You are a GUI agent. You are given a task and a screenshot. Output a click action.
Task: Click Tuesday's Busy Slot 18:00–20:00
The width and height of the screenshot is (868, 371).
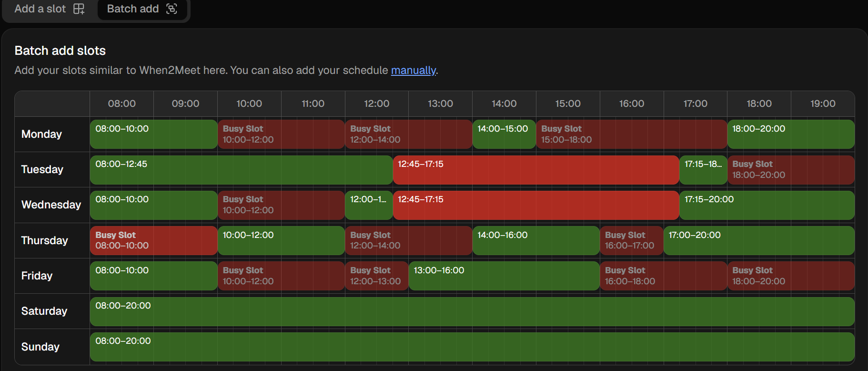click(x=791, y=170)
